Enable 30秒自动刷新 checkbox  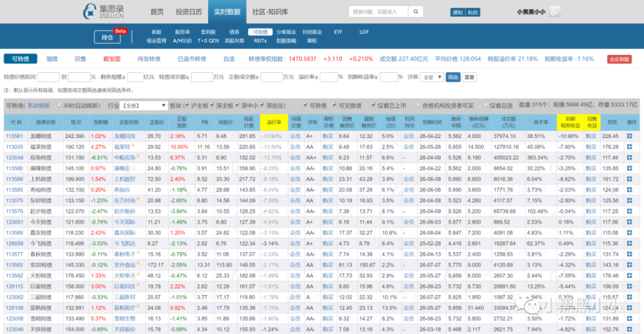point(59,105)
